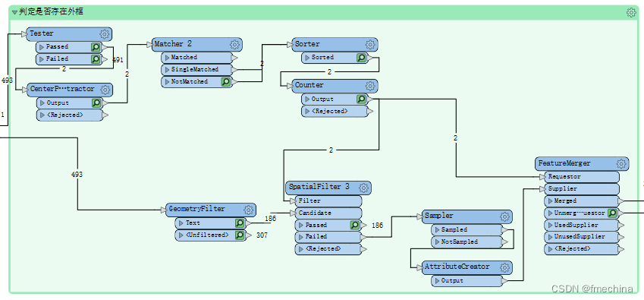Expand AttributeCreator Output port triangle

[438, 281]
